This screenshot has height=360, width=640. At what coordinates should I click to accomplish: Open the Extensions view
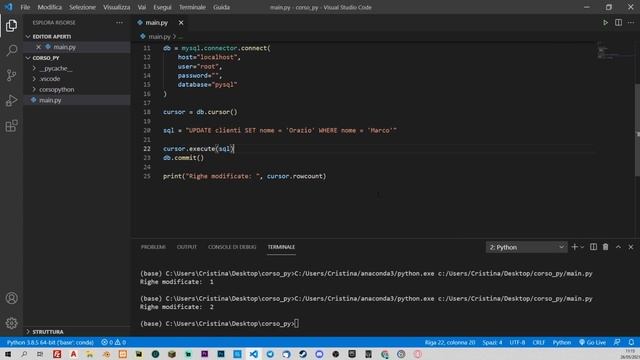[x=11, y=126]
